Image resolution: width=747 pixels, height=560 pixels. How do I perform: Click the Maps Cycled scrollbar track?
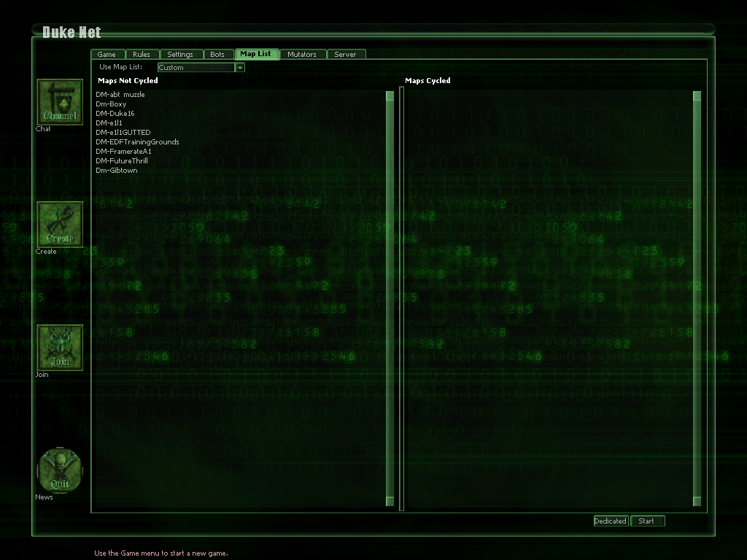click(697, 298)
